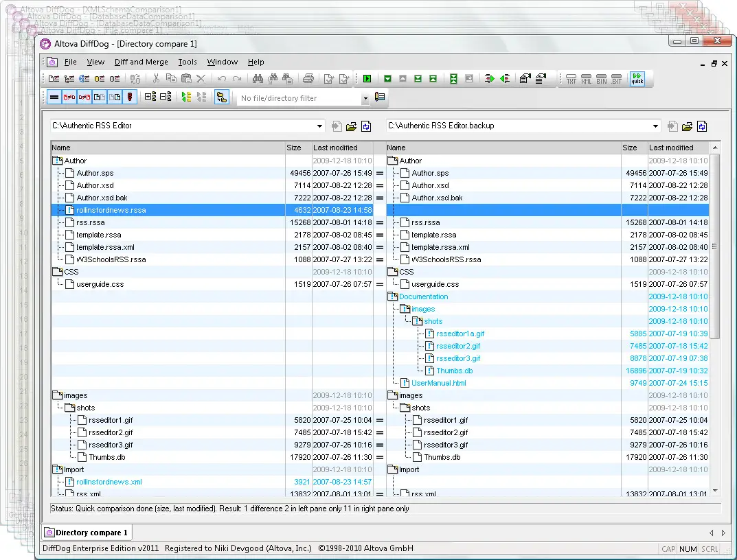Expand all directories with the plus icon

[150, 97]
